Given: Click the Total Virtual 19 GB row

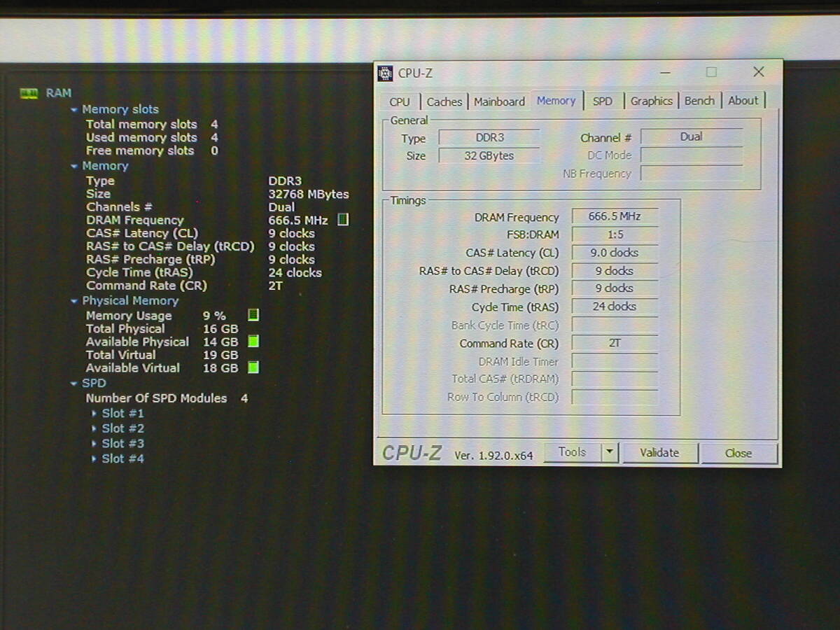Looking at the screenshot, I should coord(162,355).
